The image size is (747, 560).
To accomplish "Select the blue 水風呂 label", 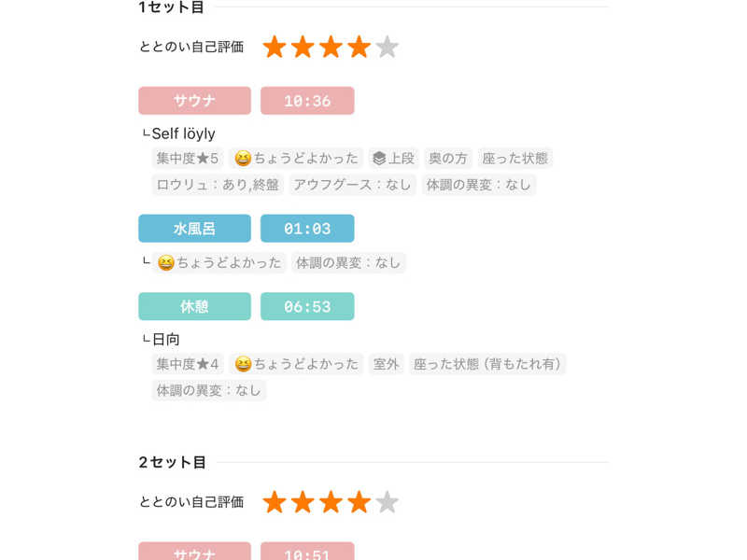I will pyautogui.click(x=194, y=228).
